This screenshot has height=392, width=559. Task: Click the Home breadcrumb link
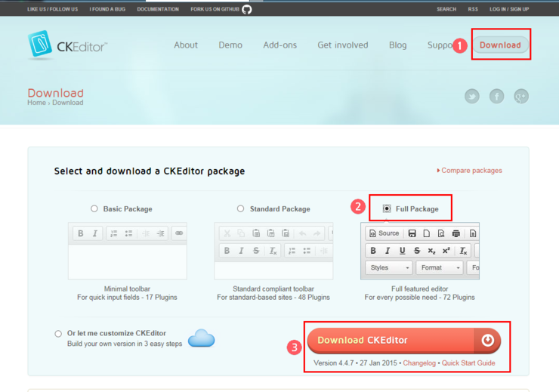tap(36, 103)
